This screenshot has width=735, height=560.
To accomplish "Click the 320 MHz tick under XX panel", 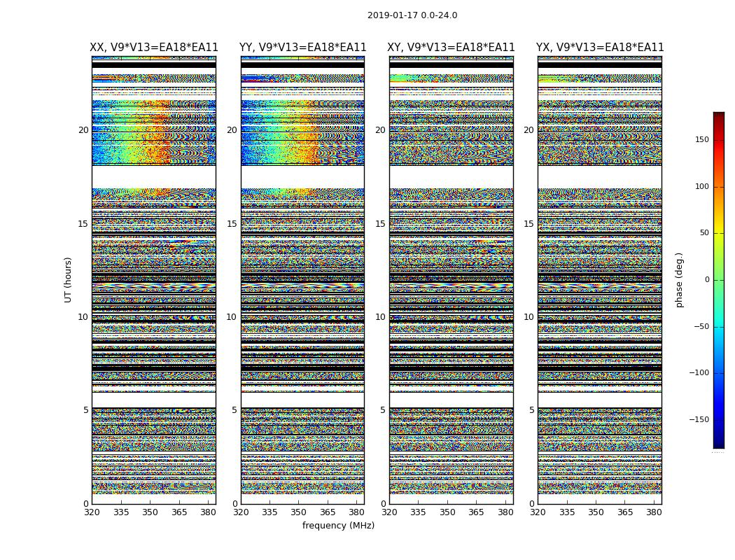I will coord(92,512).
